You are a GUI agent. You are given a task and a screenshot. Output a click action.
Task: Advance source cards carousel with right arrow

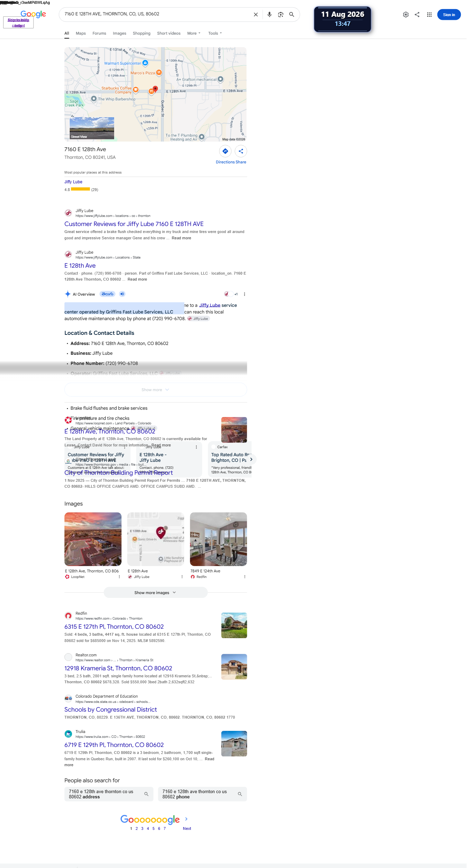251,459
